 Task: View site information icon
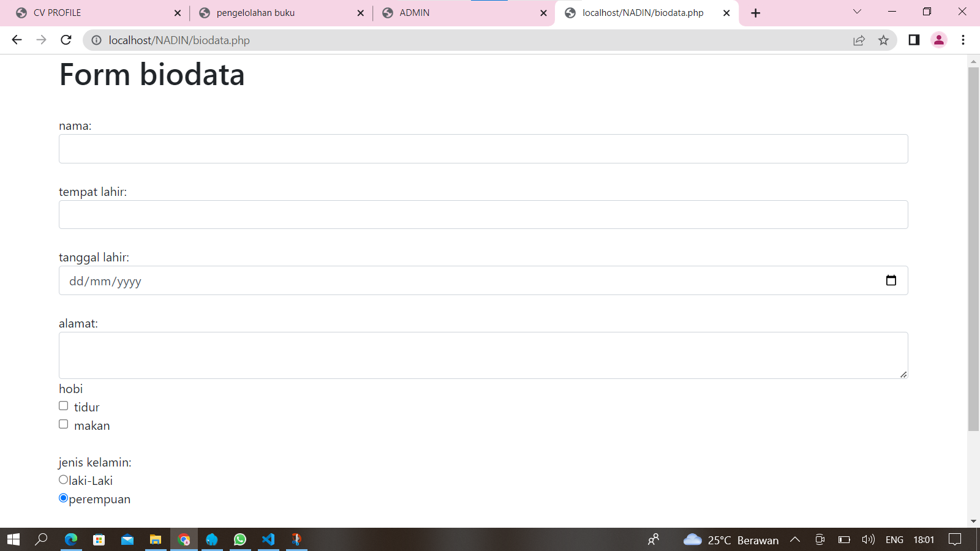[96, 40]
